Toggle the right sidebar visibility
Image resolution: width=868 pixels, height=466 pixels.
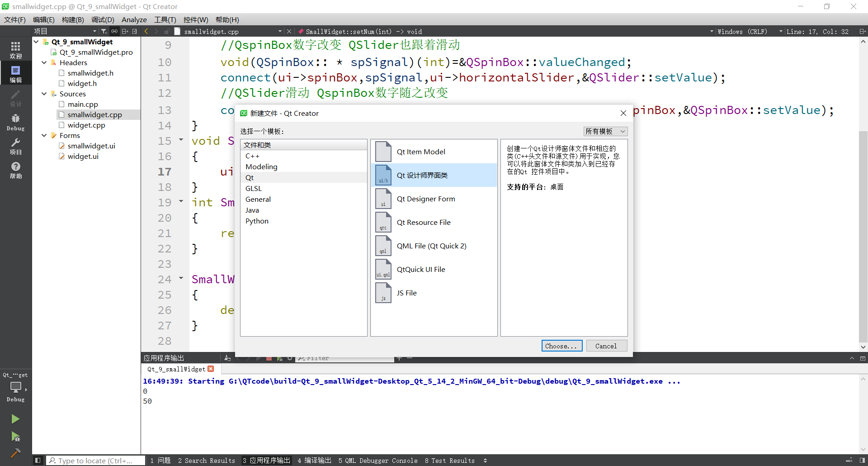pos(862,461)
